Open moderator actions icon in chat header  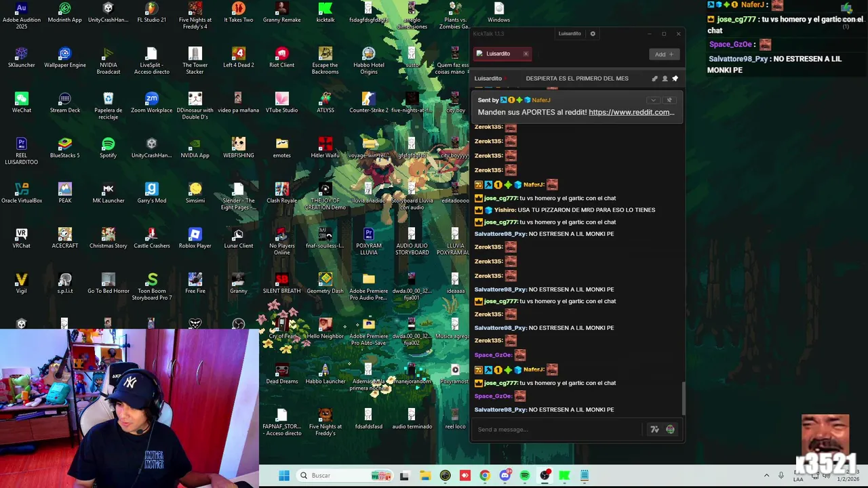[x=654, y=79]
